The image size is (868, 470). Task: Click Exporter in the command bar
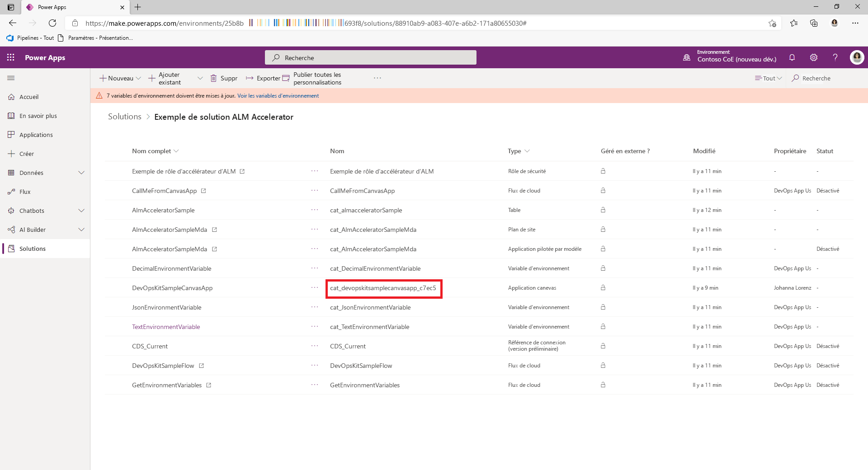tap(263, 78)
